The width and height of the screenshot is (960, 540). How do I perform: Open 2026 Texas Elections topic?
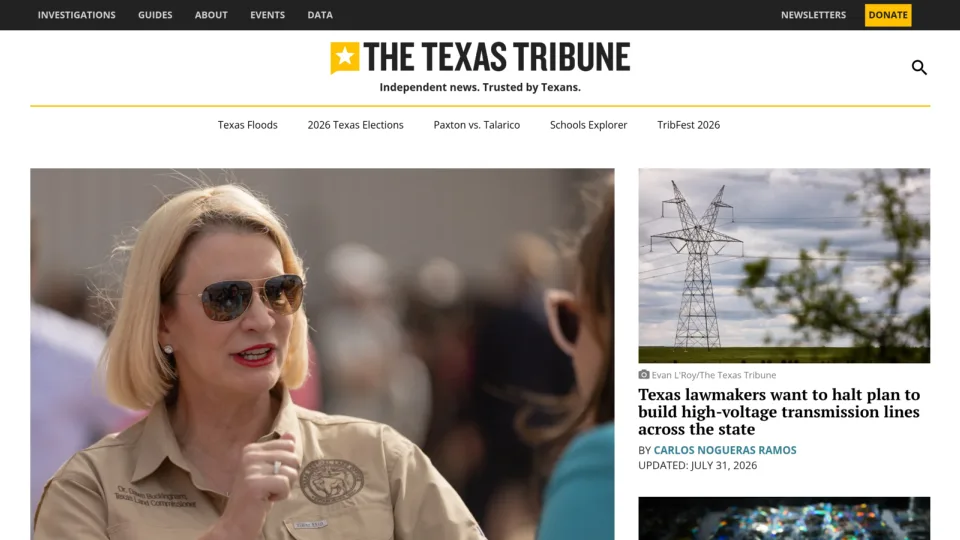(x=355, y=125)
